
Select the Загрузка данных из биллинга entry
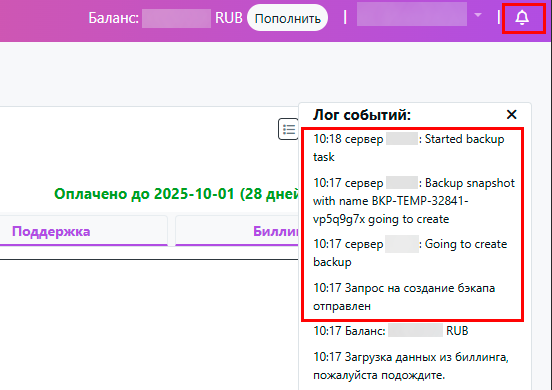tap(411, 366)
